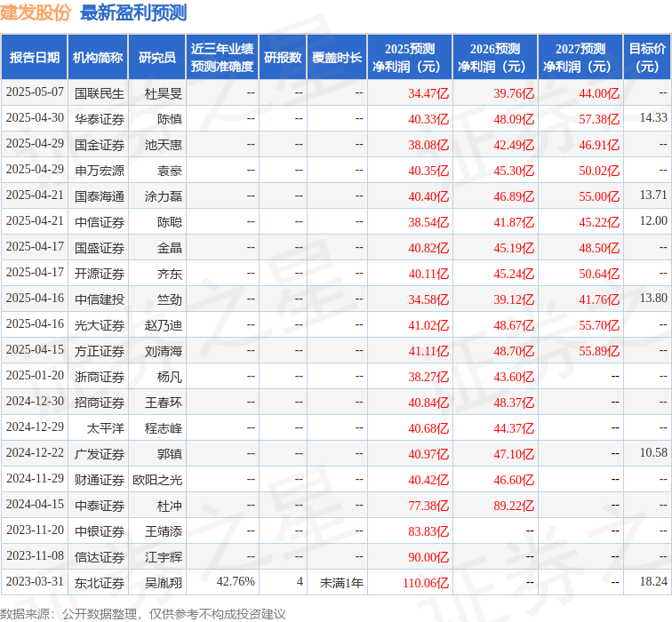Click the 国盛证券 institution cell
Viewport: 672px width, 622px height.
[100, 248]
